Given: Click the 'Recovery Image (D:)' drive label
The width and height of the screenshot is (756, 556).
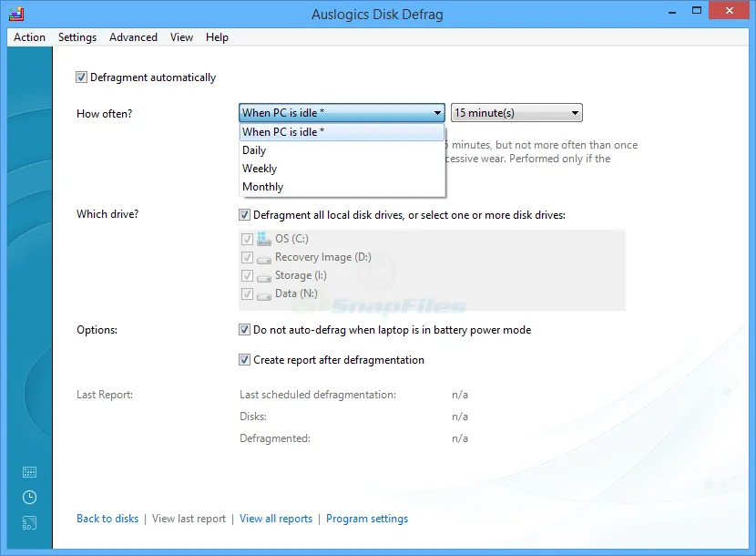Looking at the screenshot, I should click(x=323, y=257).
